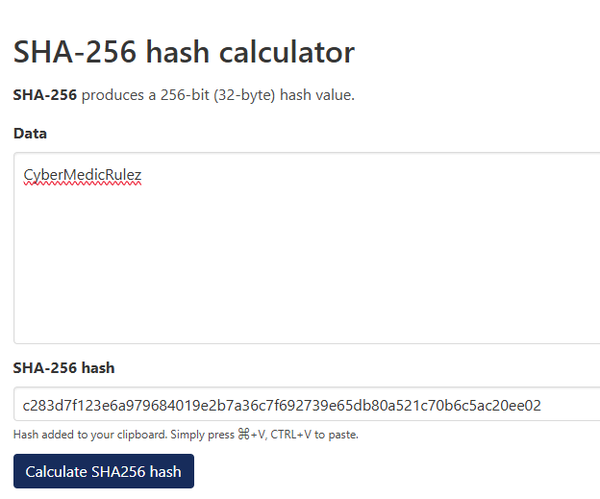Click the "Data" field label
Viewport: 600px width, 499px height.
(30, 133)
